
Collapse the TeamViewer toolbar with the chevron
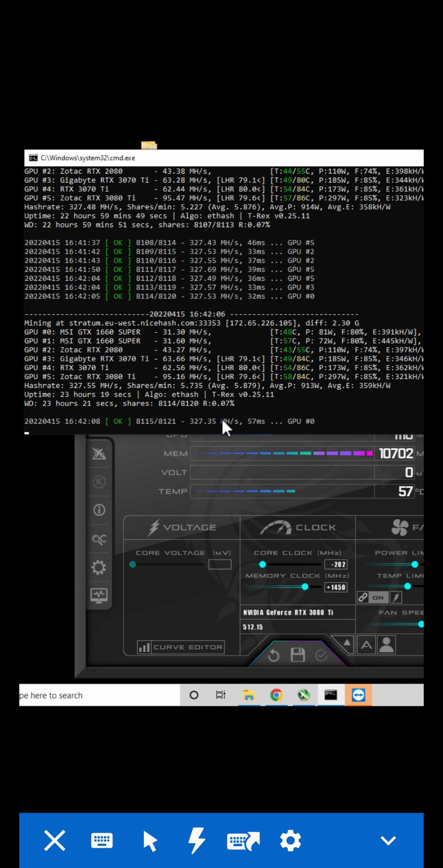click(388, 841)
